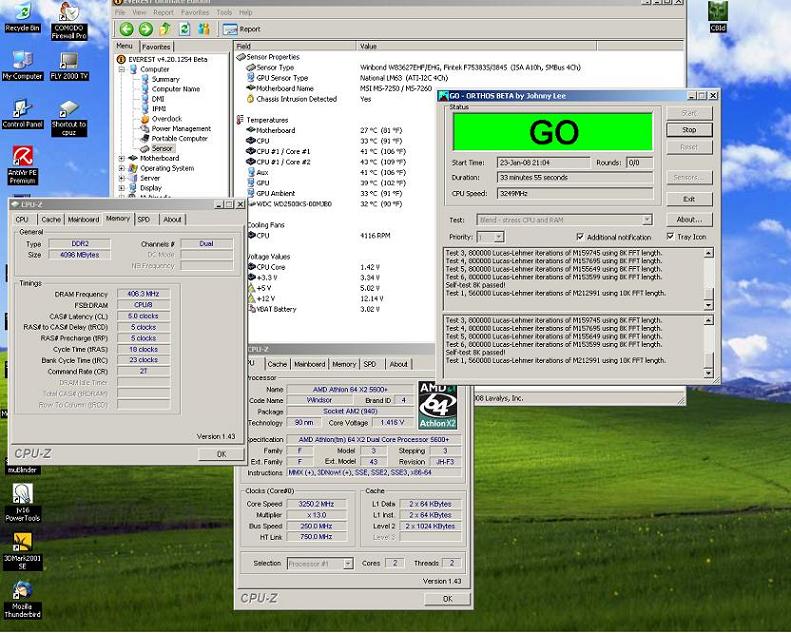The image size is (791, 633).
Task: Click the Value column header in Everest
Action: point(476,46)
